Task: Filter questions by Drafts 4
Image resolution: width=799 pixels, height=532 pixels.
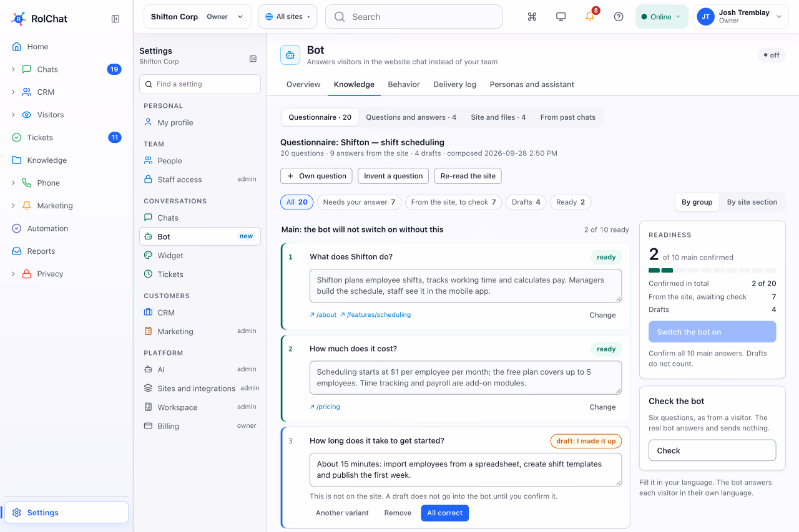Action: (x=526, y=202)
